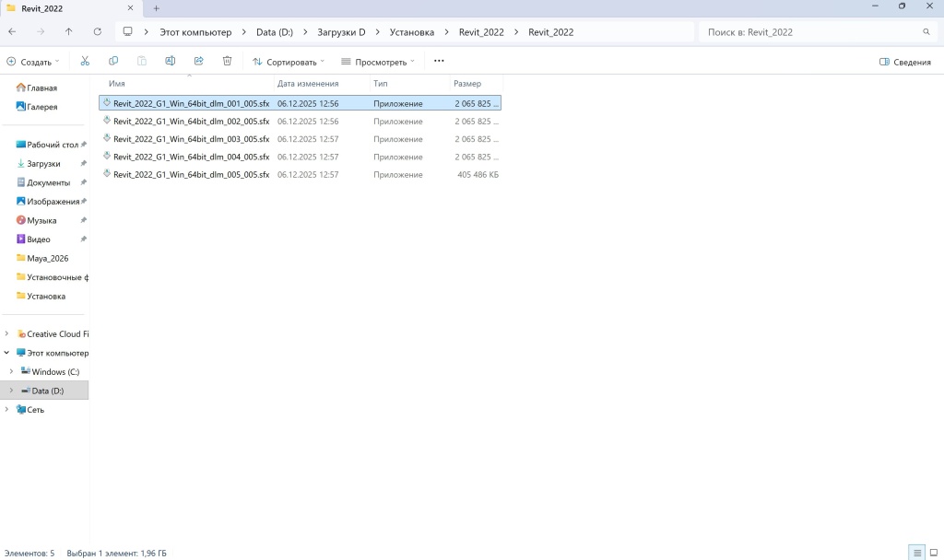Select the dlm_002_005.sfx file
944x560 pixels.
(x=300, y=122)
